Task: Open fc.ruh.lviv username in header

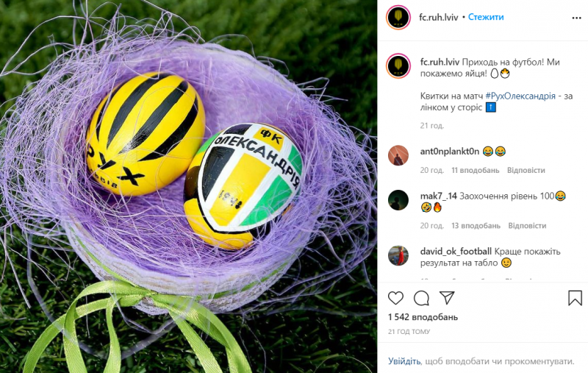Action: (438, 17)
